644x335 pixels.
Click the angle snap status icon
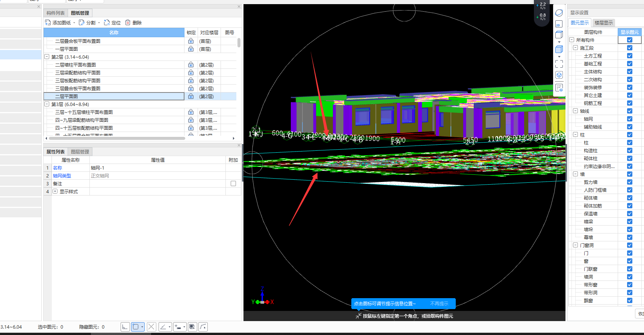(x=163, y=327)
